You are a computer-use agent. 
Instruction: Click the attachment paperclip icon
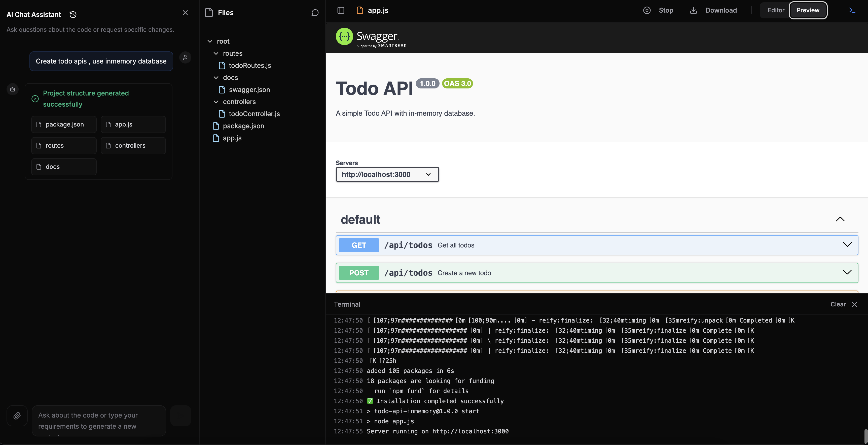17,416
